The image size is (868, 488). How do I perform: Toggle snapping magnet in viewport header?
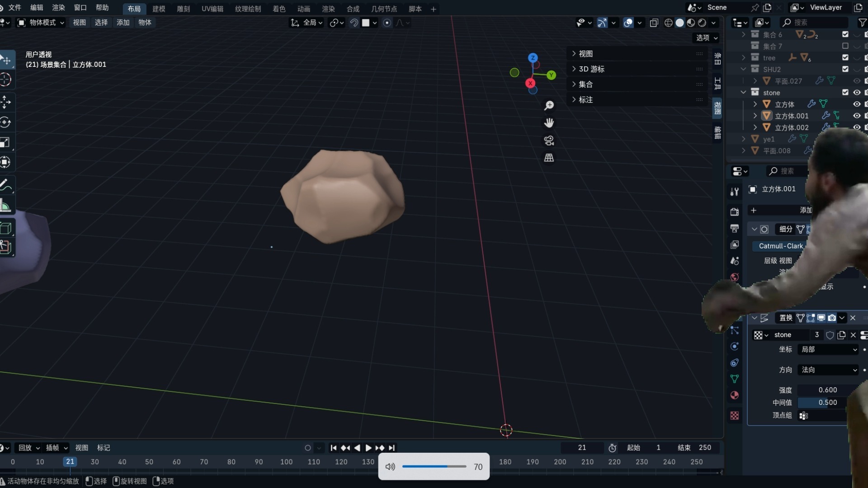click(x=354, y=23)
